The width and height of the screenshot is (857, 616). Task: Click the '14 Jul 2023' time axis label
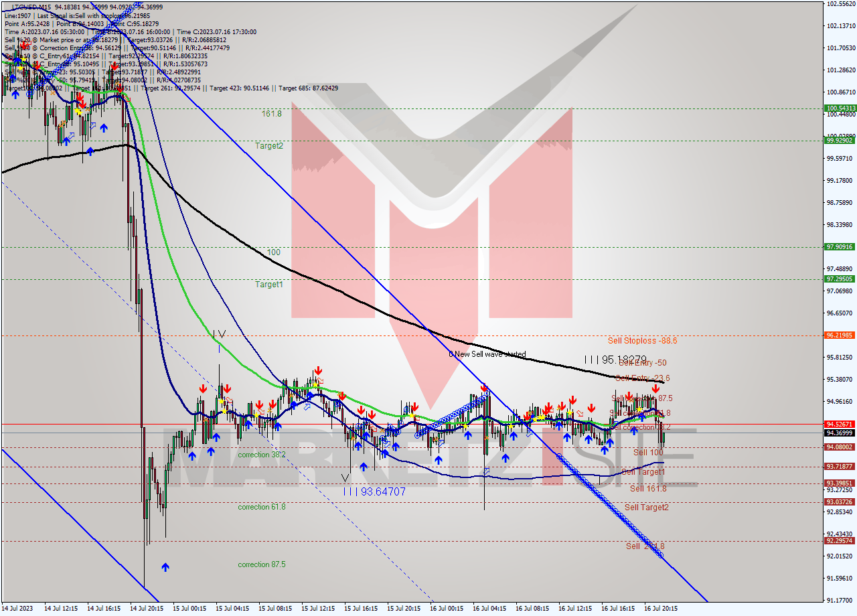coord(19,609)
